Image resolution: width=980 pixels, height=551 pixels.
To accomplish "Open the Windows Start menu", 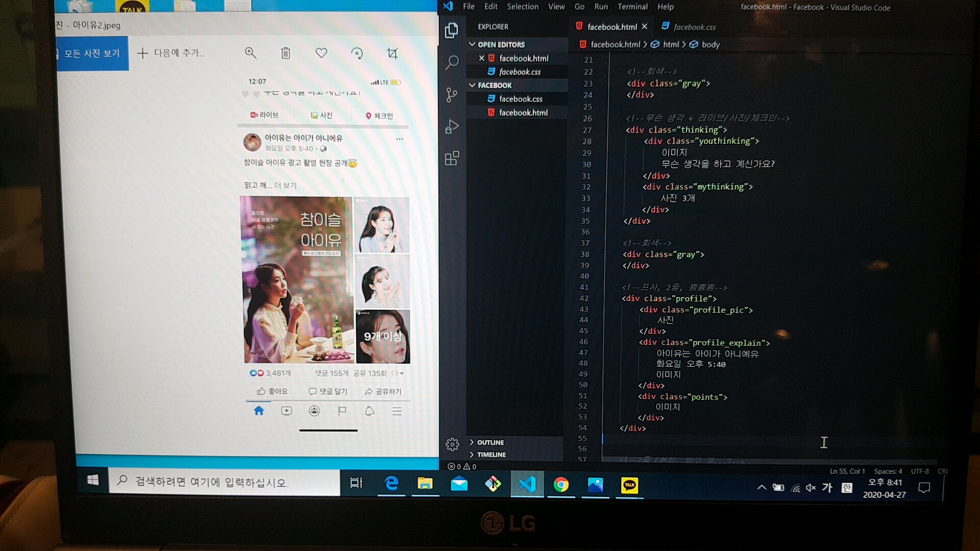I will point(93,480).
